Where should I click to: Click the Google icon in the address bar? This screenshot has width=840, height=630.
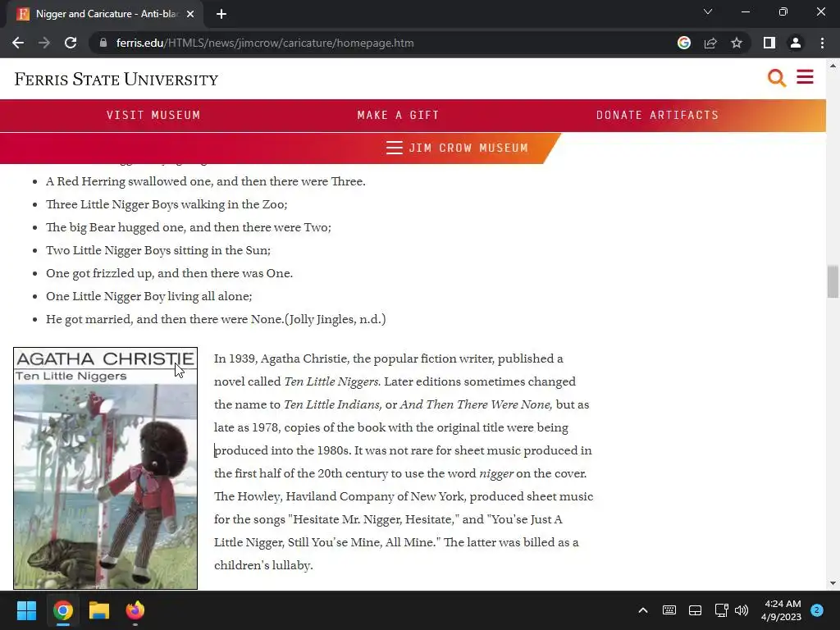click(684, 43)
